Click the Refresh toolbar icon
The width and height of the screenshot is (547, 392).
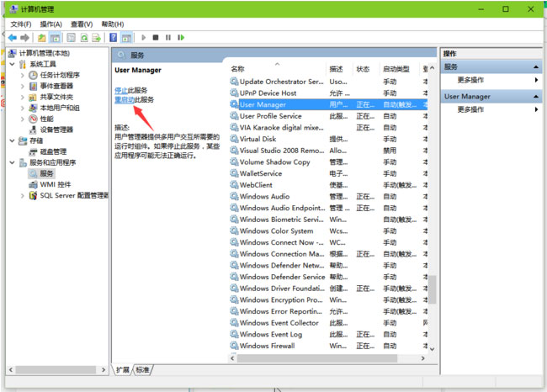(83, 38)
